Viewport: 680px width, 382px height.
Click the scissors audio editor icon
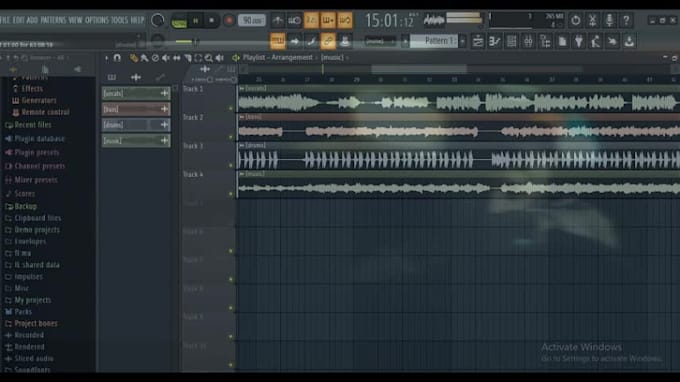tap(592, 20)
